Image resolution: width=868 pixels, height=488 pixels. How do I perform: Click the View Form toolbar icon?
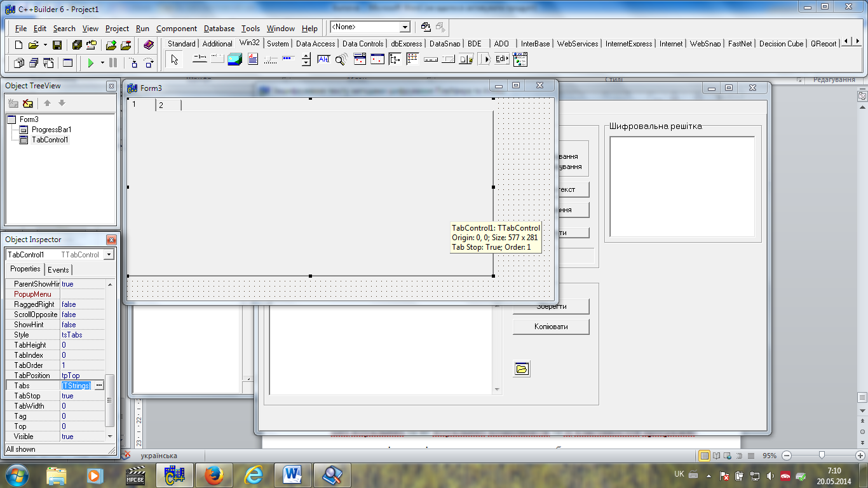(x=33, y=63)
